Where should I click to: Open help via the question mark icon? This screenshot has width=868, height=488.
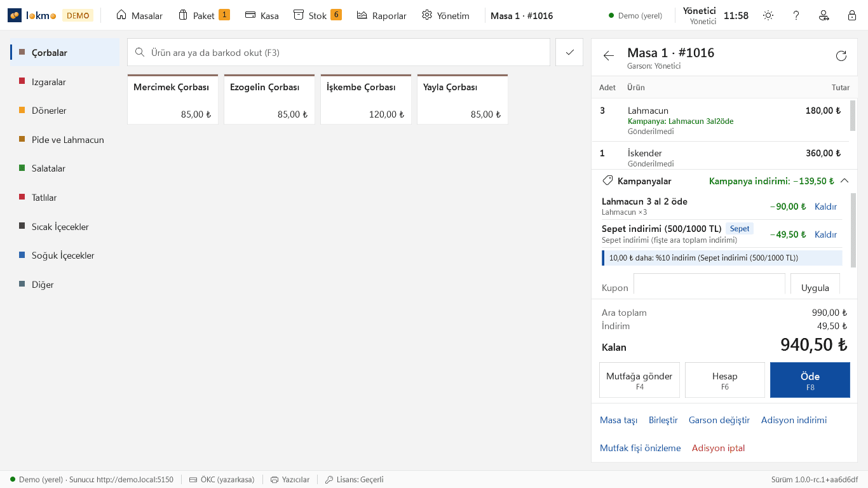coord(796,15)
